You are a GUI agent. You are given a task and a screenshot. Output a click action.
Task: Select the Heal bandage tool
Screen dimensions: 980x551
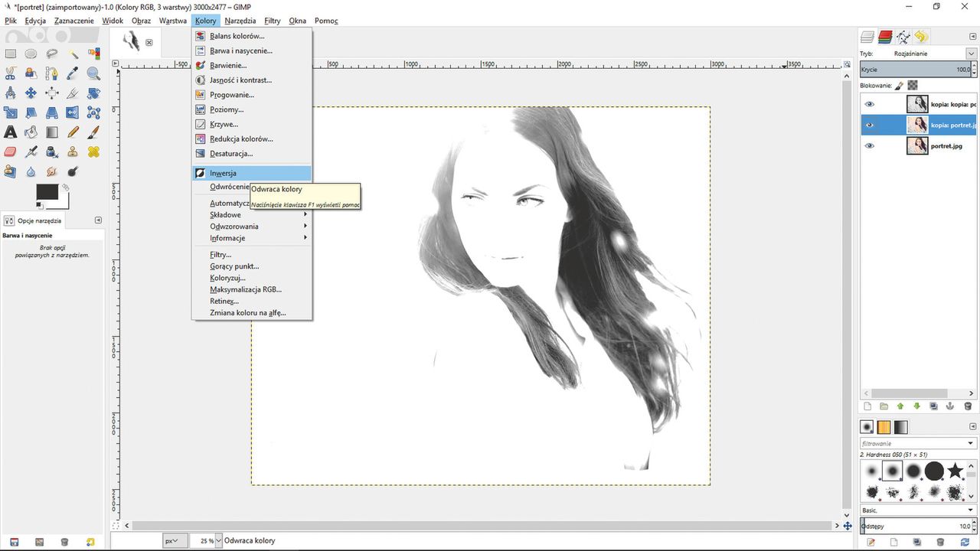(93, 152)
